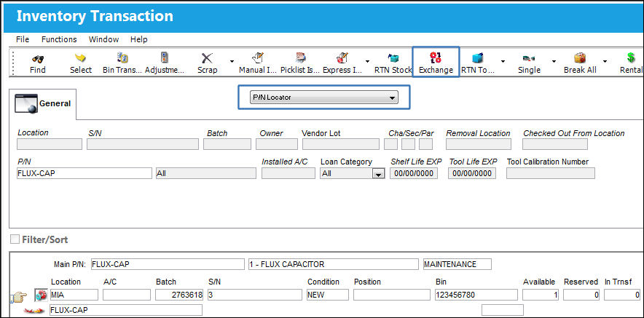
Task: Click the In Trnsf quantity field
Action: tap(622, 295)
